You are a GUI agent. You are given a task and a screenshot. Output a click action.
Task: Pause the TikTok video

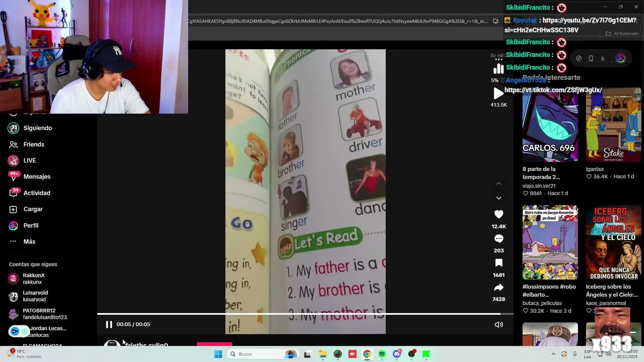109,324
